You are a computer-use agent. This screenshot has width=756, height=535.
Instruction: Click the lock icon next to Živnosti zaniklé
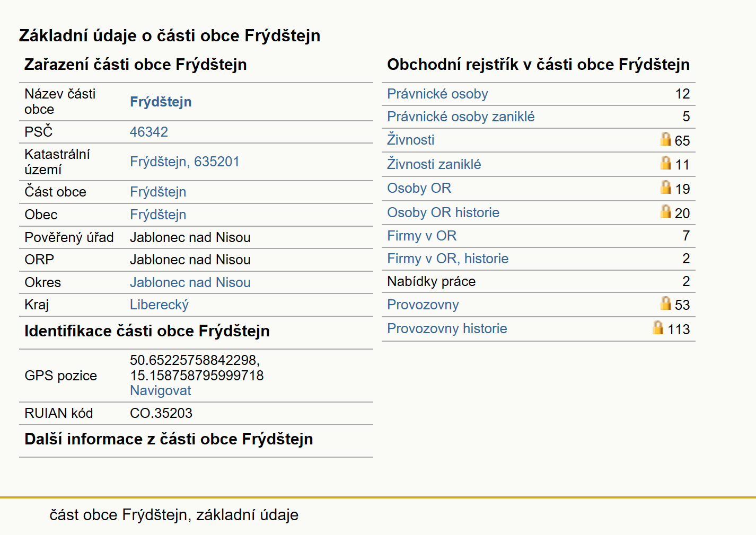pyautogui.click(x=666, y=163)
